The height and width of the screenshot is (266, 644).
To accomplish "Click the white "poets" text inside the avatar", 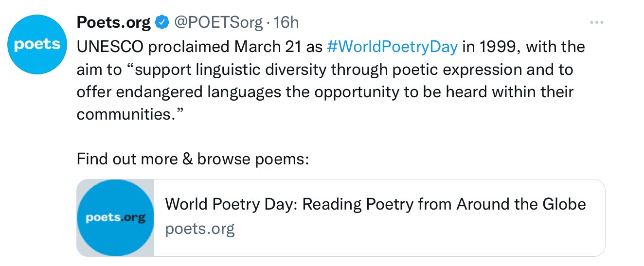I will click(x=37, y=45).
